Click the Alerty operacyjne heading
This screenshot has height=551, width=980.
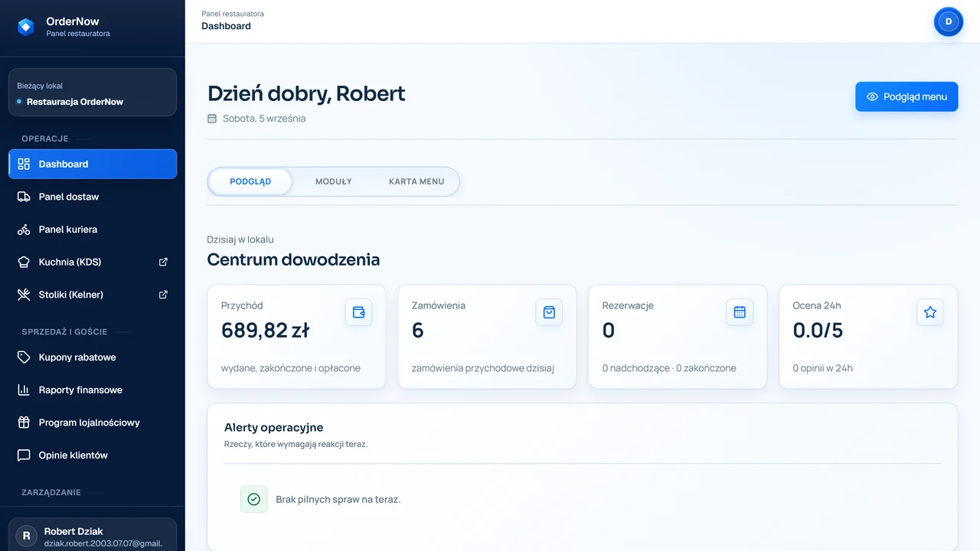[274, 428]
